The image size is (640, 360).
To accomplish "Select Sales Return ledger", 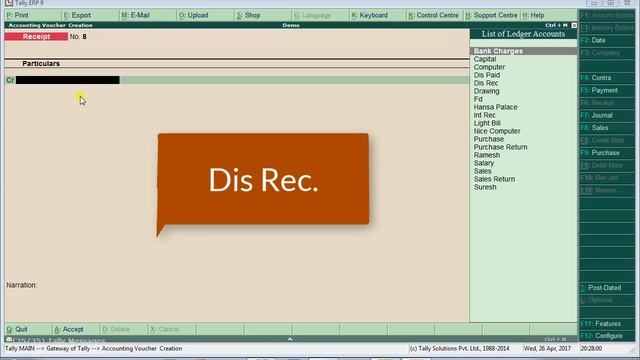I will [x=494, y=179].
